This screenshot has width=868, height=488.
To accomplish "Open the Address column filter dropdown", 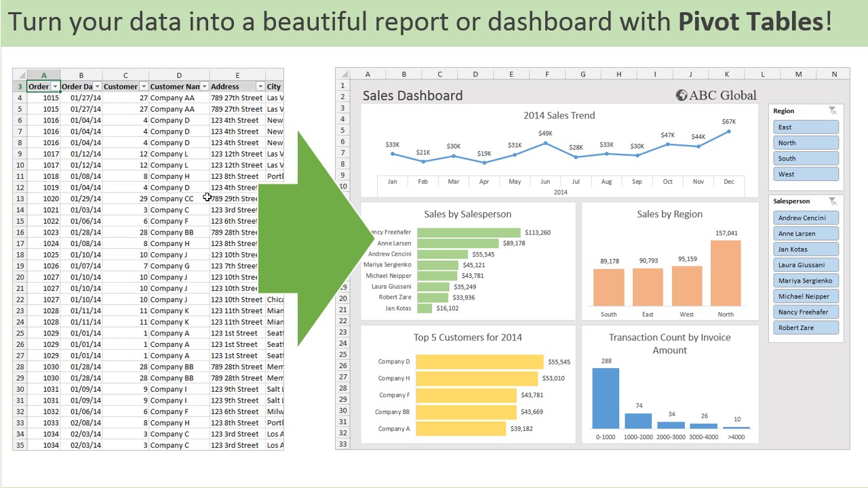I will tap(260, 86).
